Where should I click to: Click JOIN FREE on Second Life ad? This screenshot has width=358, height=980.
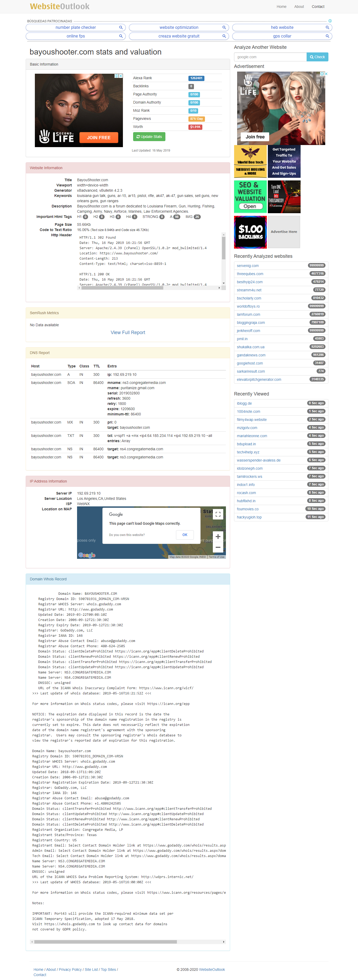99,138
